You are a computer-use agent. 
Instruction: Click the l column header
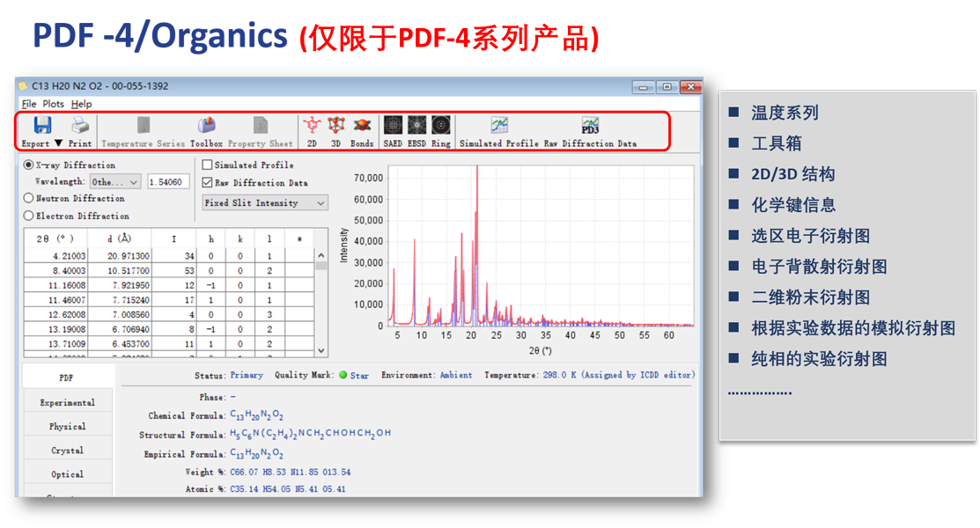pyautogui.click(x=269, y=238)
